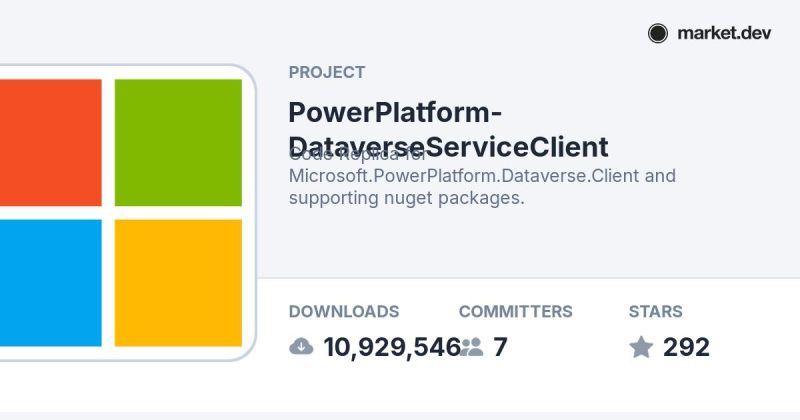Click "supporting nuget packages." text line
Viewport: 800px width, 420px height.
[407, 198]
